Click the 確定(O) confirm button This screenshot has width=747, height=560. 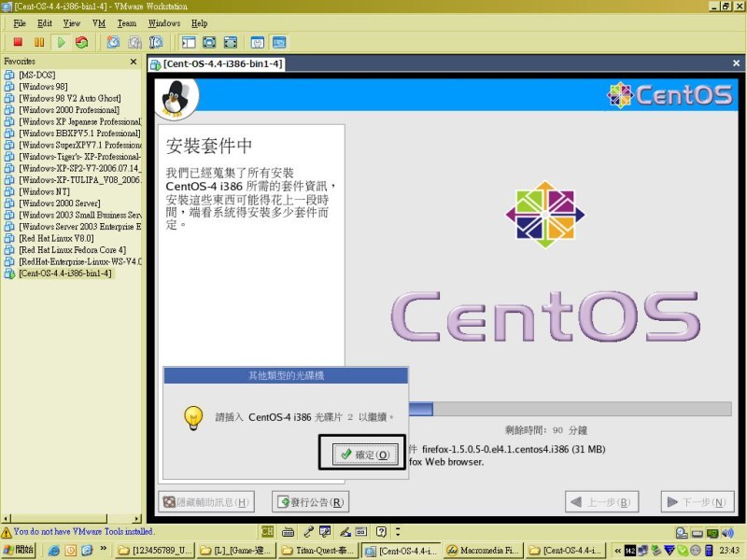pos(365,455)
